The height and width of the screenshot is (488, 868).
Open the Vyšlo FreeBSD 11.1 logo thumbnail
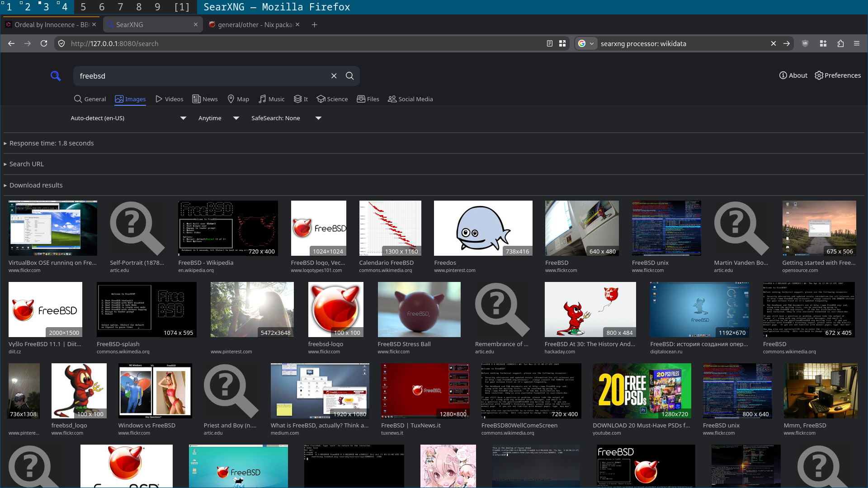coord(45,310)
